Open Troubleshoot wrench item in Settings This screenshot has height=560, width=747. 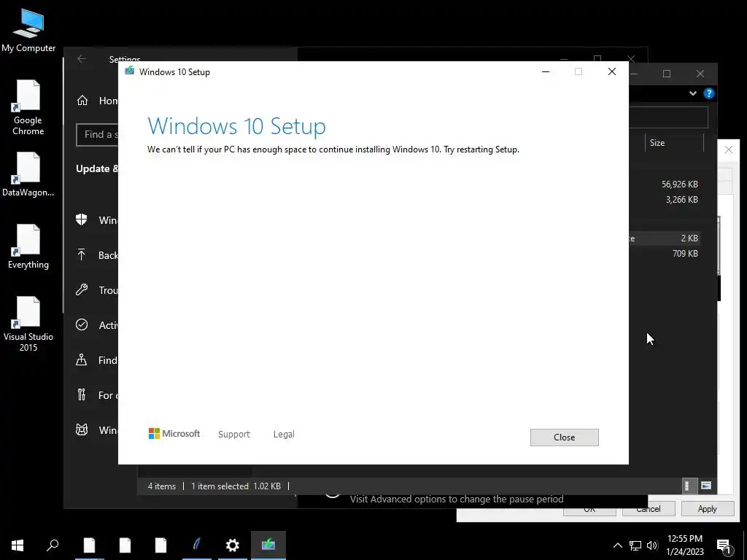click(x=98, y=290)
